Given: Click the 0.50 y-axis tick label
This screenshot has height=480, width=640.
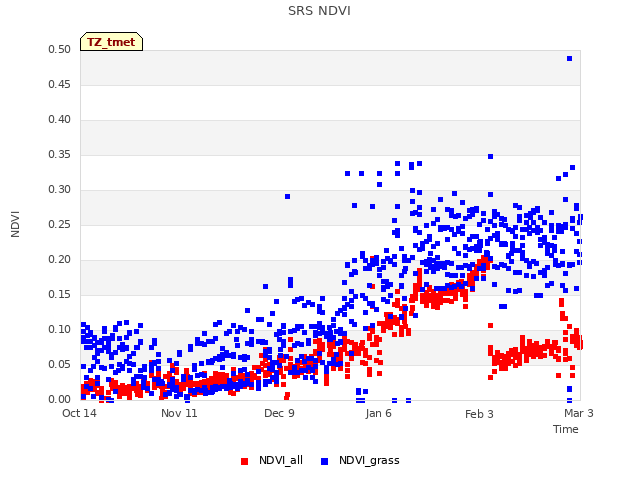Looking at the screenshot, I should pyautogui.click(x=60, y=49).
